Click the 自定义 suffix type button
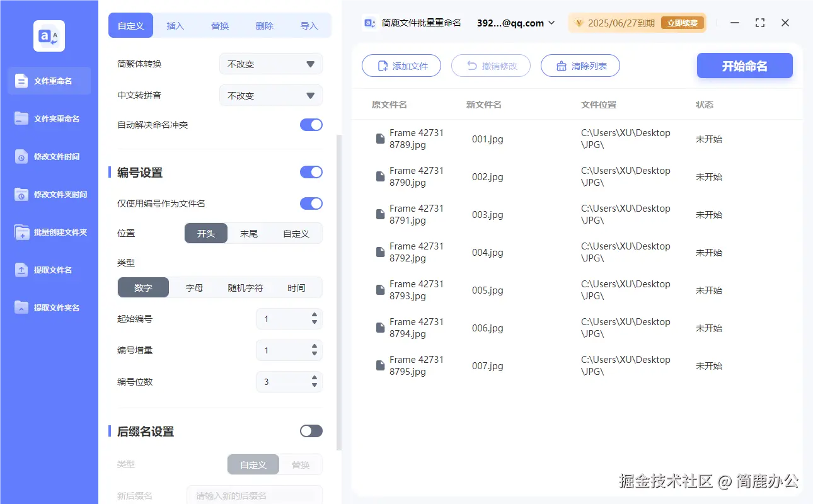 click(x=253, y=465)
